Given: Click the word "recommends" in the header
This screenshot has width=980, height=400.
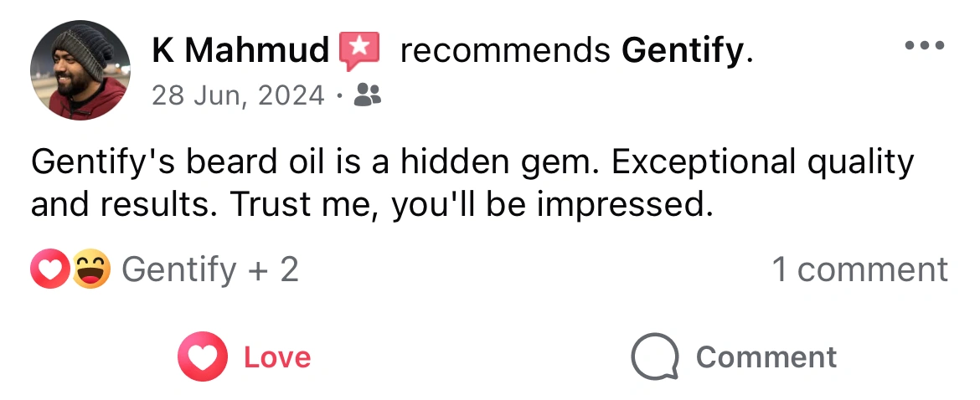Looking at the screenshot, I should [504, 52].
